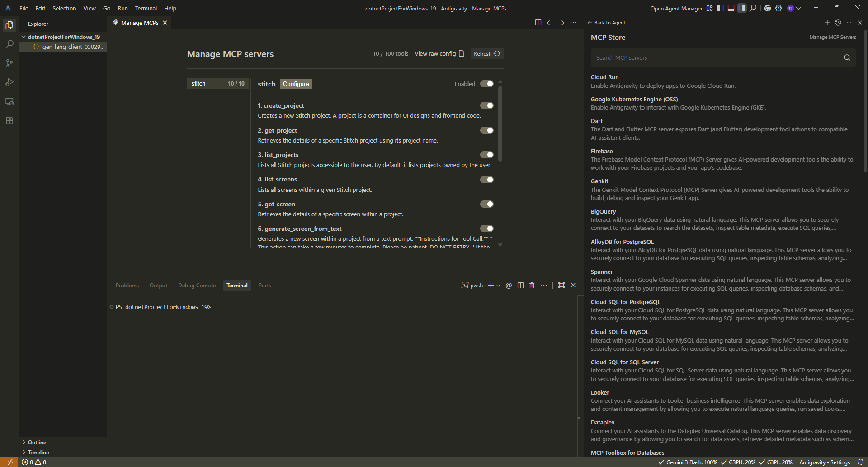Click the Search MCP servers input field
This screenshot has width=868, height=467.
[714, 57]
